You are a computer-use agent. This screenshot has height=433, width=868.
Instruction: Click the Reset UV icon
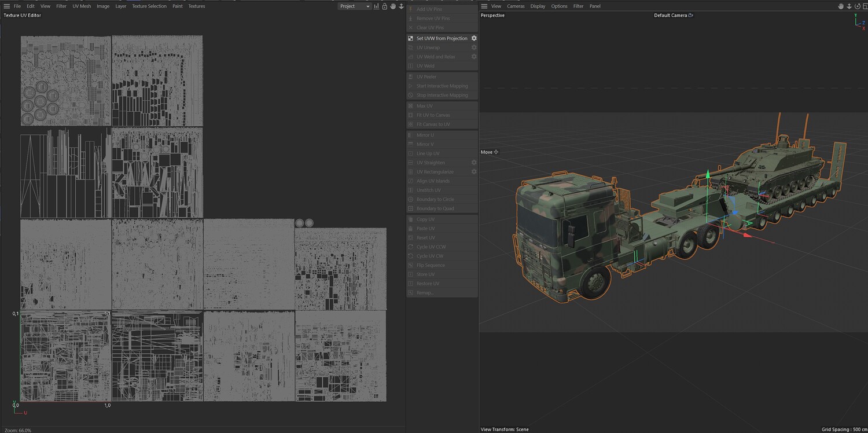(411, 238)
